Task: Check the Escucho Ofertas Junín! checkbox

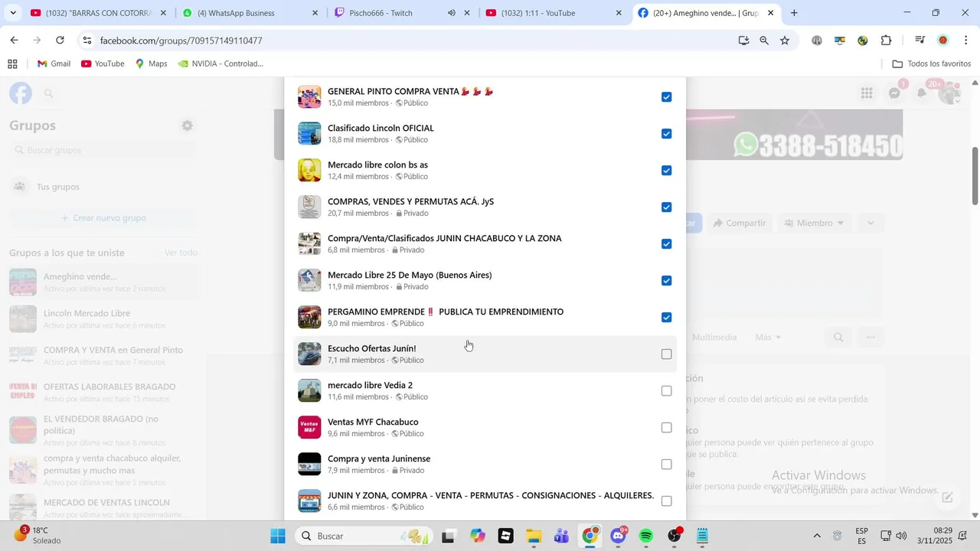Action: coord(666,354)
